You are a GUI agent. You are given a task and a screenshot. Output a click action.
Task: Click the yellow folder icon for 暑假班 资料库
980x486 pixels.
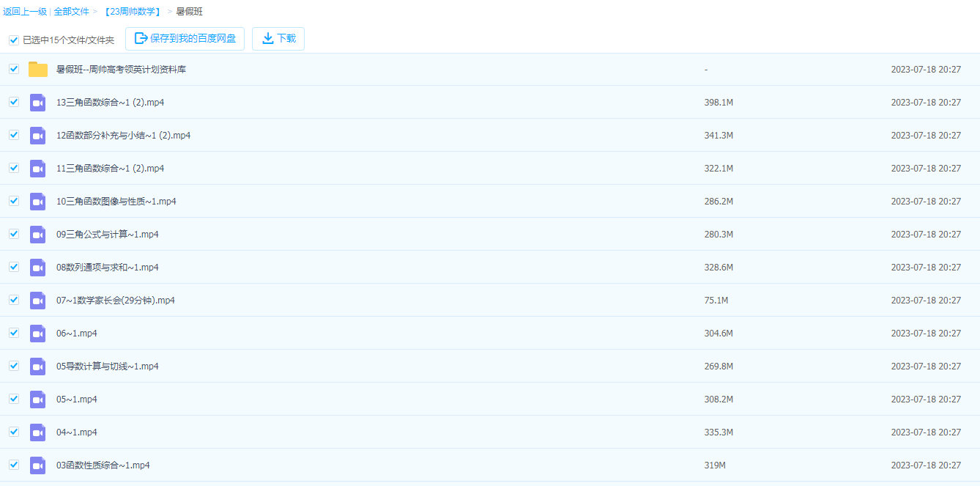click(x=38, y=70)
